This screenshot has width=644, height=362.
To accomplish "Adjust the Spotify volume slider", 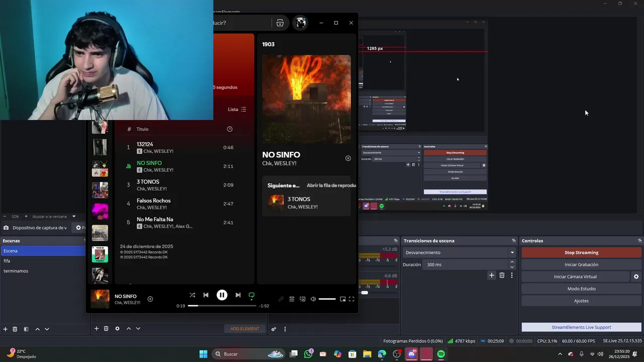I will click(x=327, y=299).
